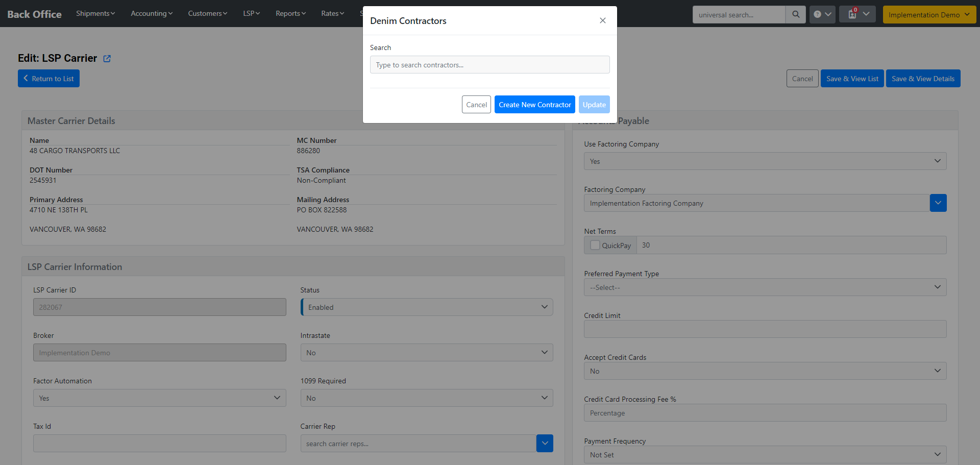980x465 pixels.
Task: Click Return to List button
Action: click(48, 79)
